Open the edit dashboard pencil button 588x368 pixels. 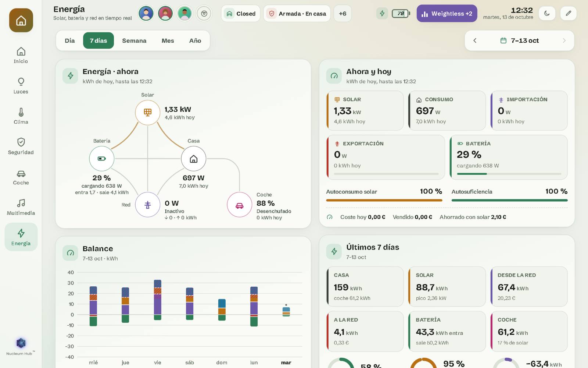click(569, 14)
